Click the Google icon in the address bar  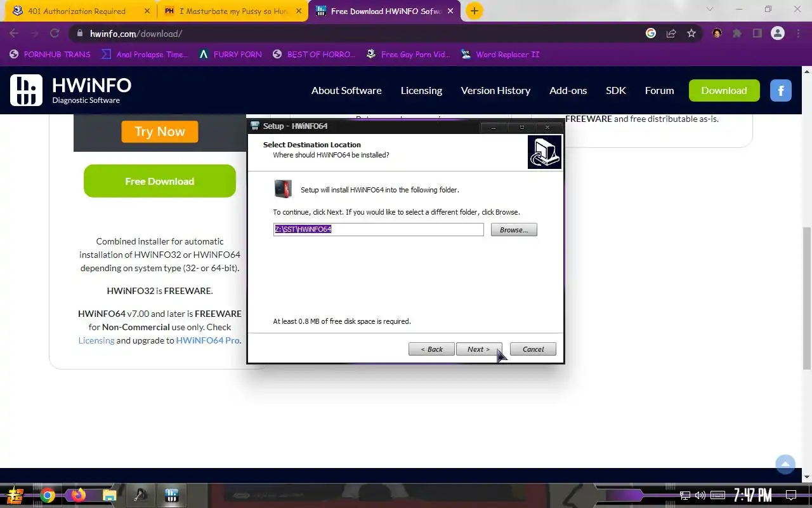(651, 34)
